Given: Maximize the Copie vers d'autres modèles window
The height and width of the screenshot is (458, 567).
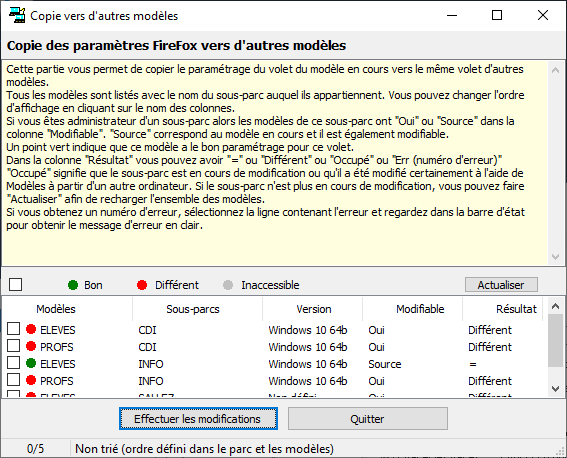Looking at the screenshot, I should (x=497, y=16).
